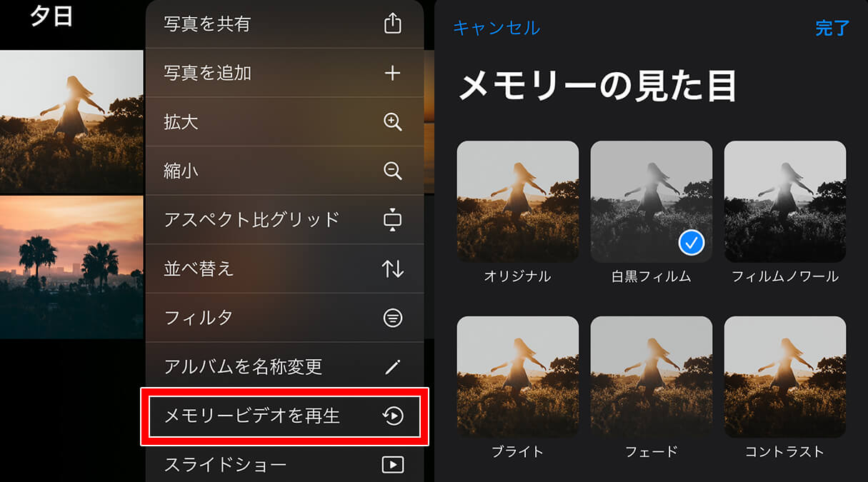Tap the sort arrows icon for 並べ替え
This screenshot has width=868, height=482.
[393, 268]
